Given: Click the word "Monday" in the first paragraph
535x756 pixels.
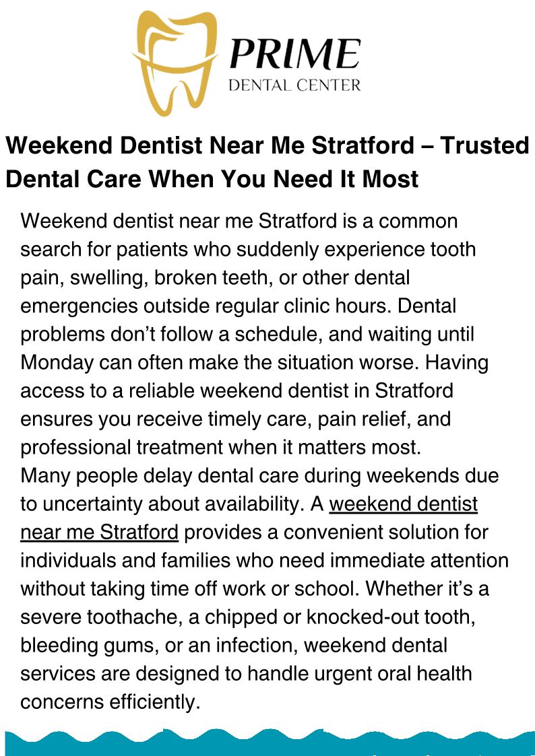Looking at the screenshot, I should click(x=57, y=362).
